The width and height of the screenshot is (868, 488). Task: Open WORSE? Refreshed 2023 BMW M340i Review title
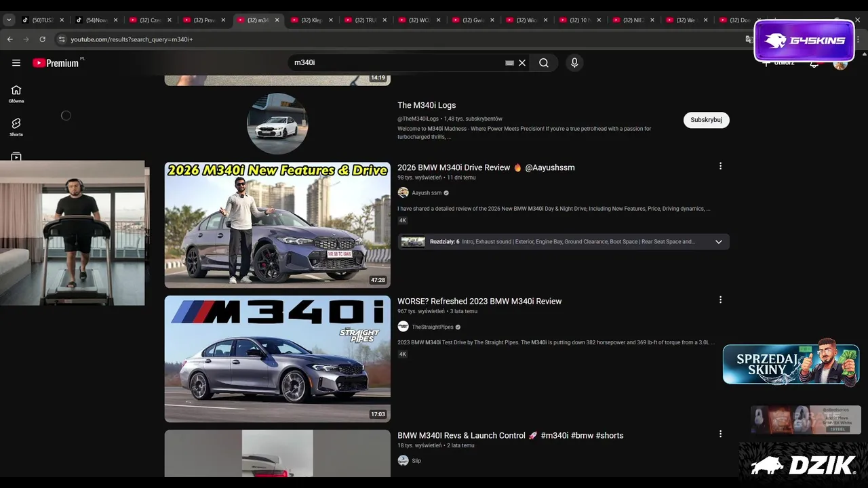(x=479, y=301)
